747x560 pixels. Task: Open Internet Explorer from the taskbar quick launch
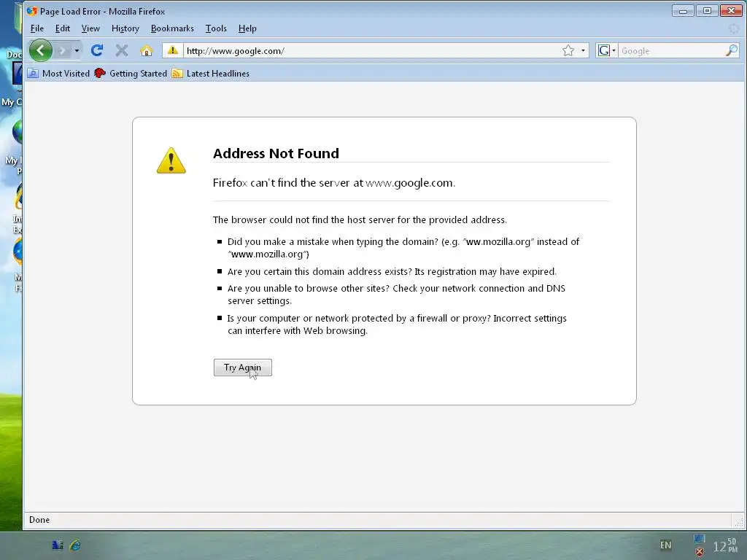click(75, 545)
